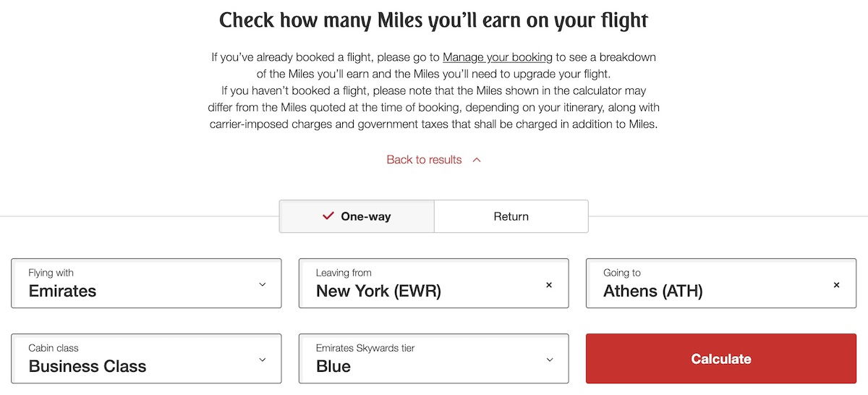Click the Flying with chevron arrow
This screenshot has width=868, height=395.
(x=262, y=285)
